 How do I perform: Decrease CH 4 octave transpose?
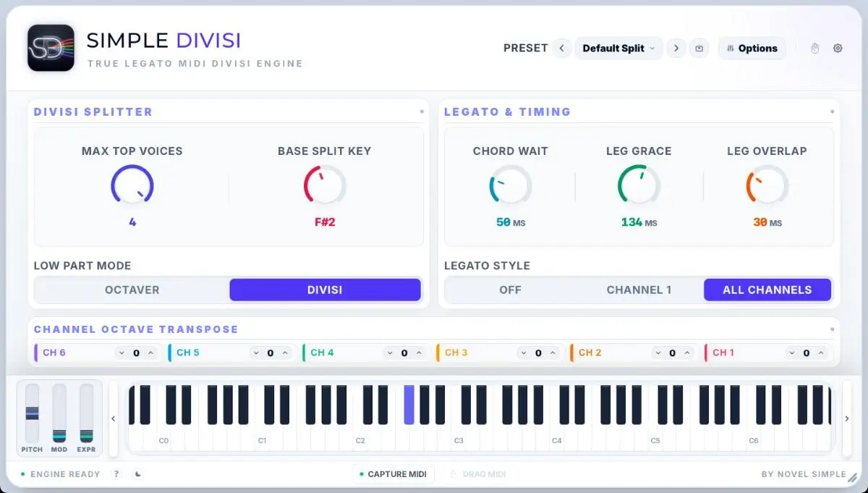coord(389,353)
